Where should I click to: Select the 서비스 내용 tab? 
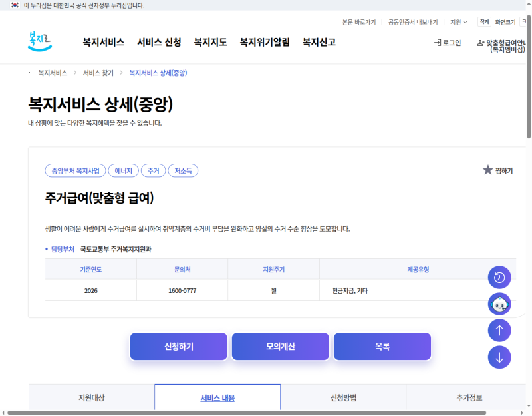pyautogui.click(x=217, y=397)
